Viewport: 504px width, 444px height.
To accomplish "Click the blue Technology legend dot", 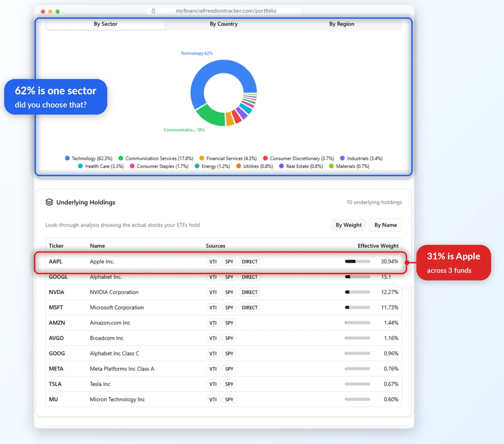I will click(67, 158).
